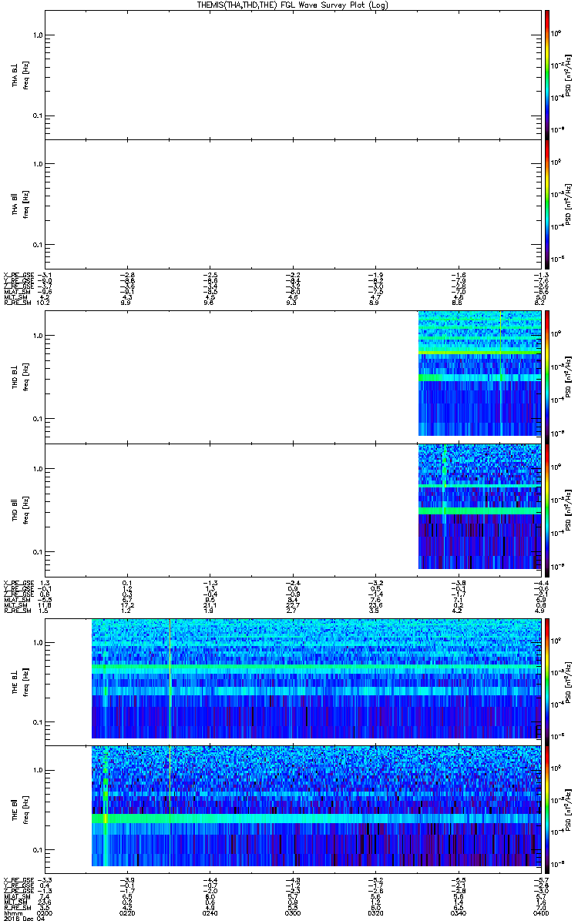Click the THE B-parallel spectrogram data

click(x=316, y=806)
